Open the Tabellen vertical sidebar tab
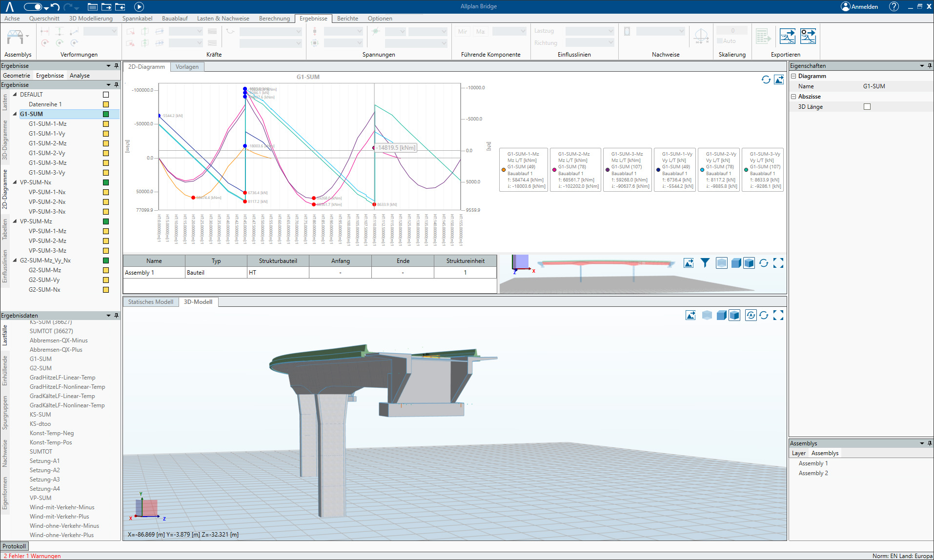Image resolution: width=934 pixels, height=560 pixels. (5, 229)
